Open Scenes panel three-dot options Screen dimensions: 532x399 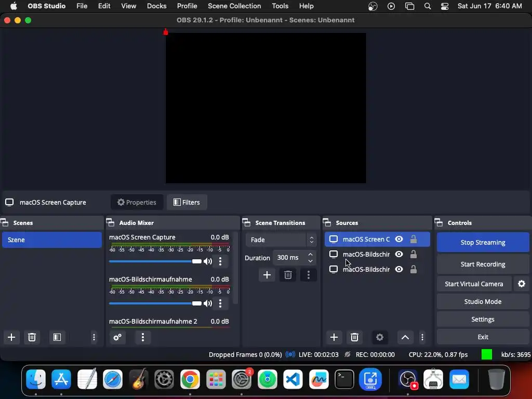coord(94,337)
